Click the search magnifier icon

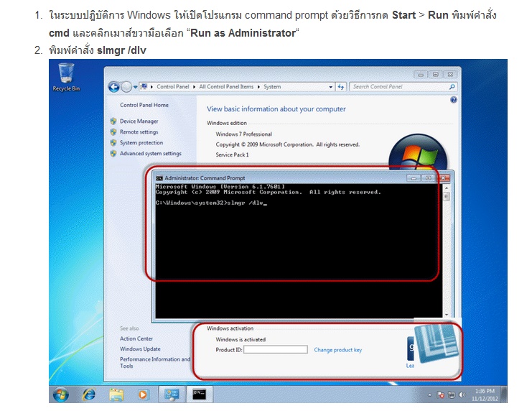click(x=452, y=87)
